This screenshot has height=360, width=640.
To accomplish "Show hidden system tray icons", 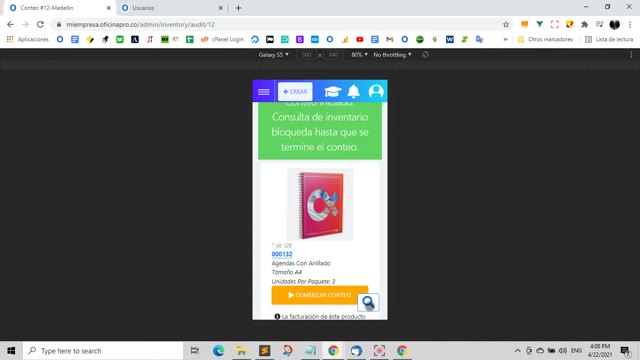I will [x=518, y=351].
